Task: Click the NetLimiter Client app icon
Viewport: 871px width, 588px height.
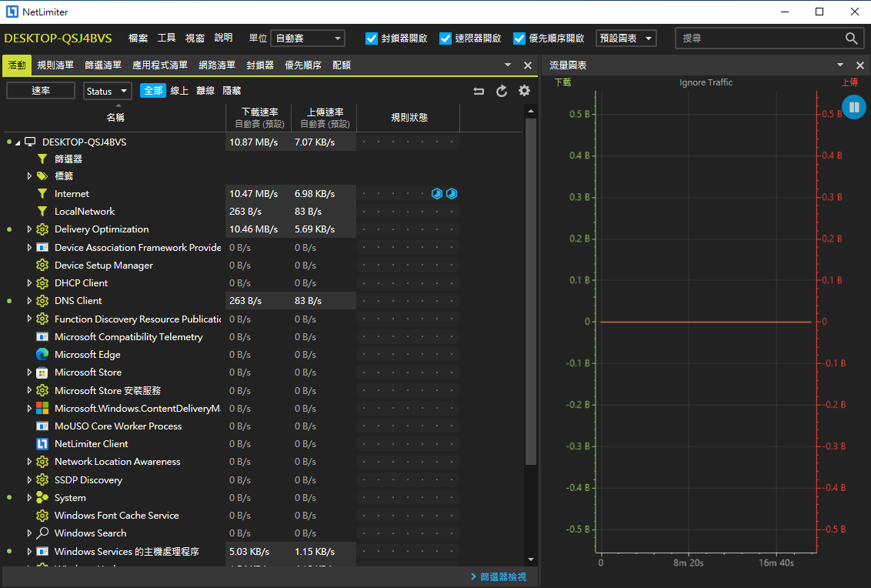Action: click(42, 443)
